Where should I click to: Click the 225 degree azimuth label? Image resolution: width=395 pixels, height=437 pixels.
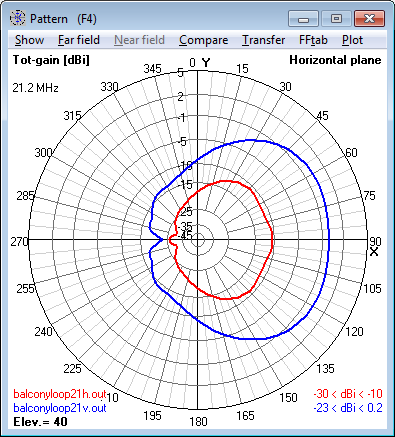pos(72,368)
